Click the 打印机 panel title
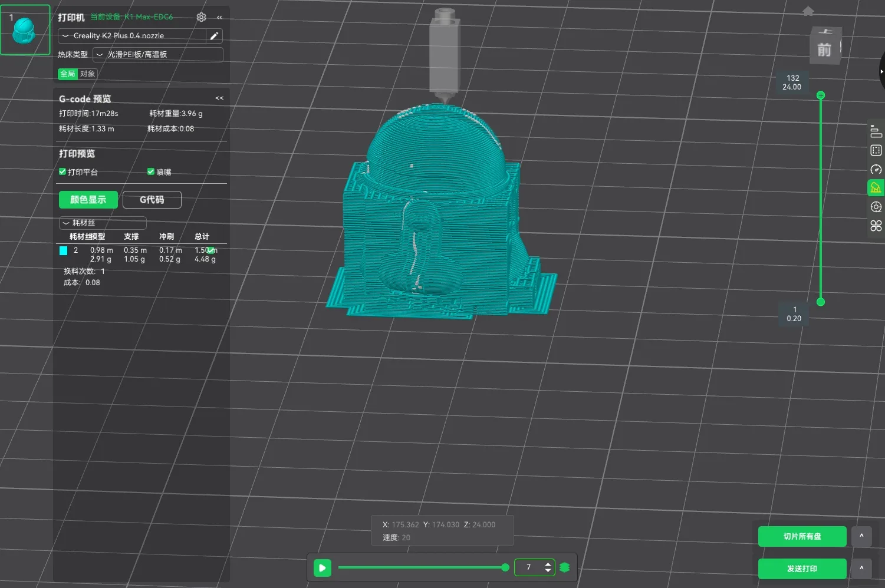Viewport: 885px width, 588px height. [71, 18]
